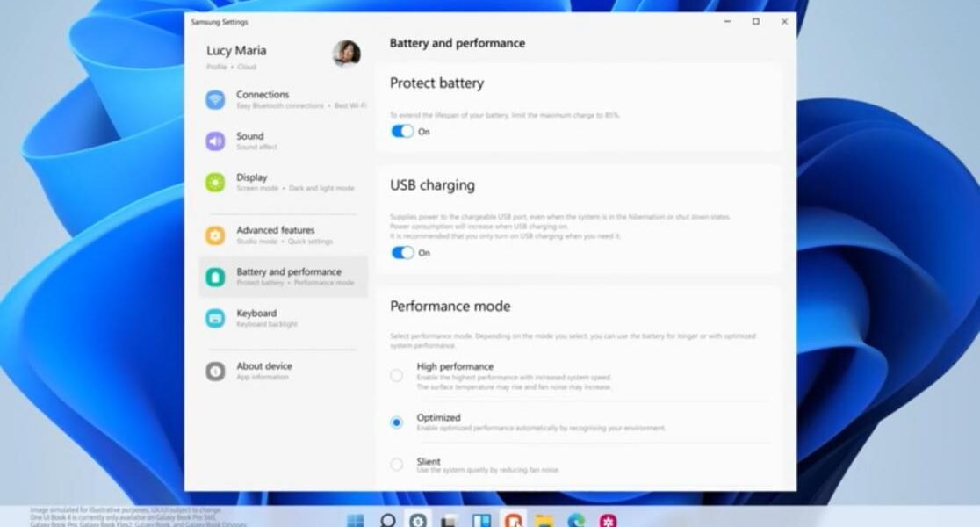980x527 pixels.
Task: Select the gray About device info icon
Action: click(x=215, y=372)
